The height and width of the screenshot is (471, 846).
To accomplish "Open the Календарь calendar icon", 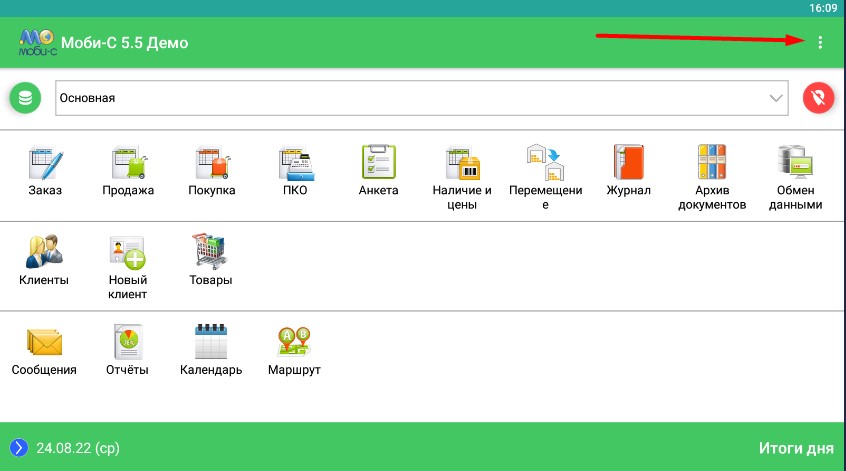I will [x=211, y=350].
